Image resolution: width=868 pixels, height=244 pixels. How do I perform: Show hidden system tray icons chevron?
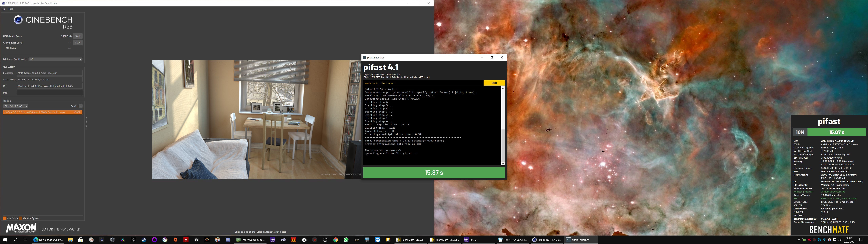(x=799, y=240)
